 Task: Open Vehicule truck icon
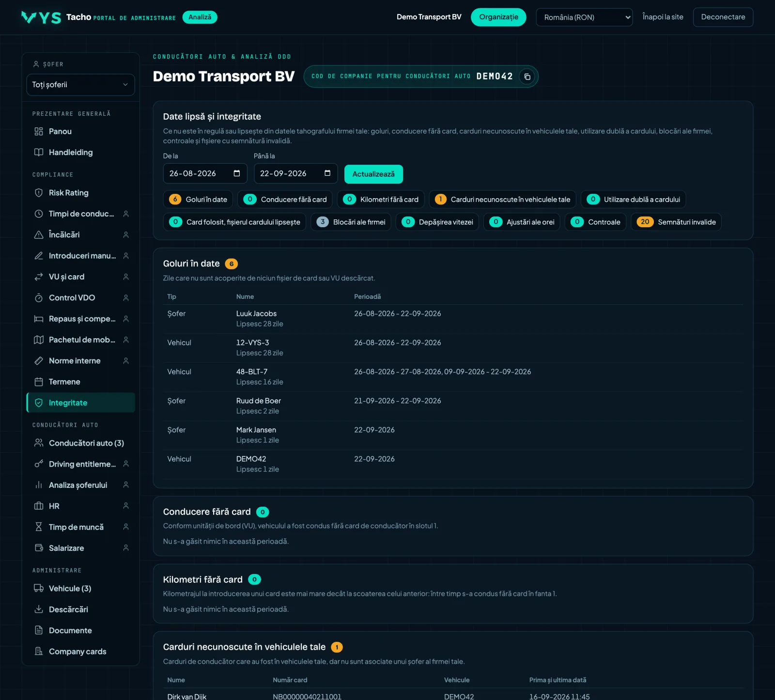coord(39,588)
